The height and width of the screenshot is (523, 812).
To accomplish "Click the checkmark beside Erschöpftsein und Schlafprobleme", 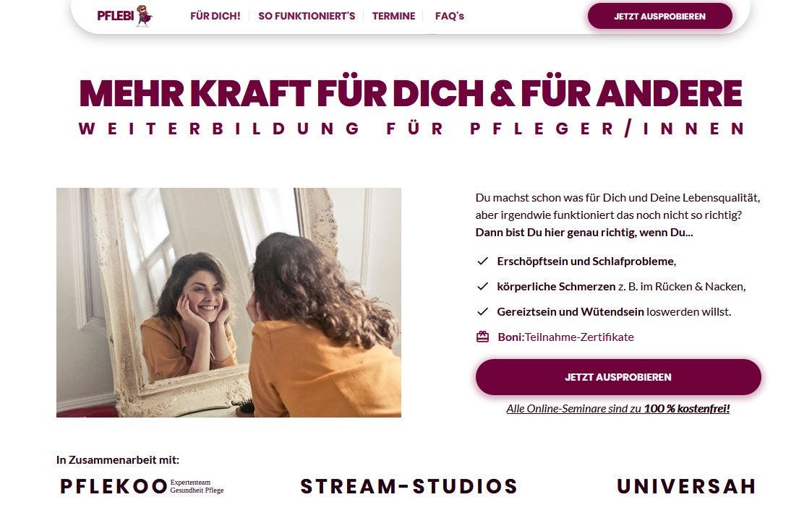I will (482, 261).
